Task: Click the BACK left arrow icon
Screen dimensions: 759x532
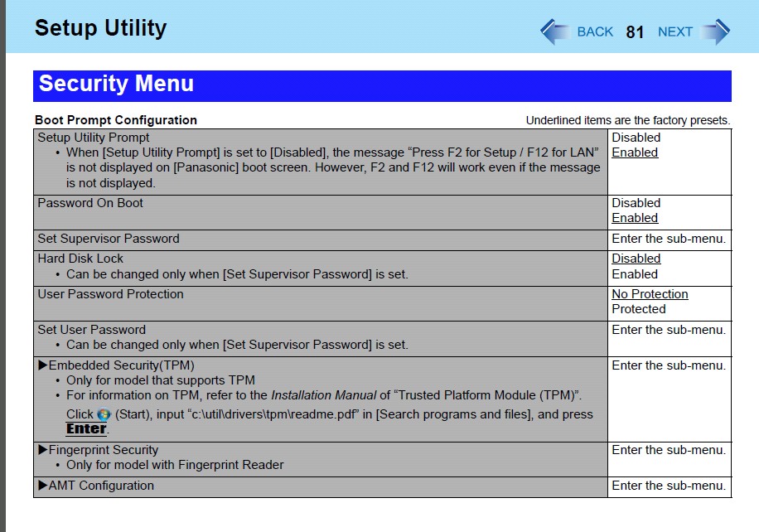Action: tap(554, 31)
